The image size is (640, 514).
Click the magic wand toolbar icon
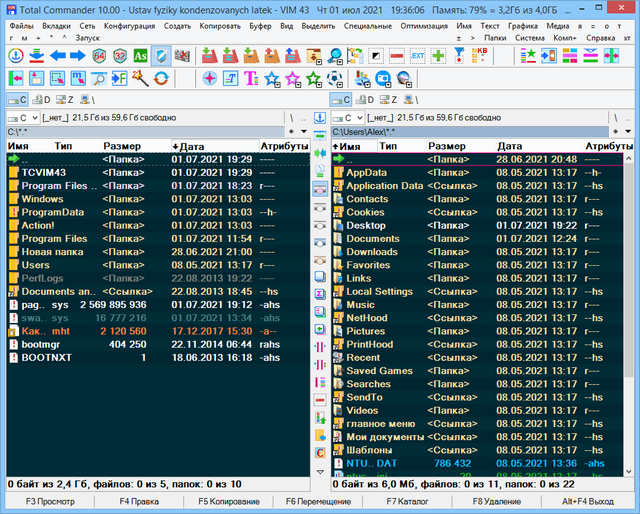(x=138, y=78)
